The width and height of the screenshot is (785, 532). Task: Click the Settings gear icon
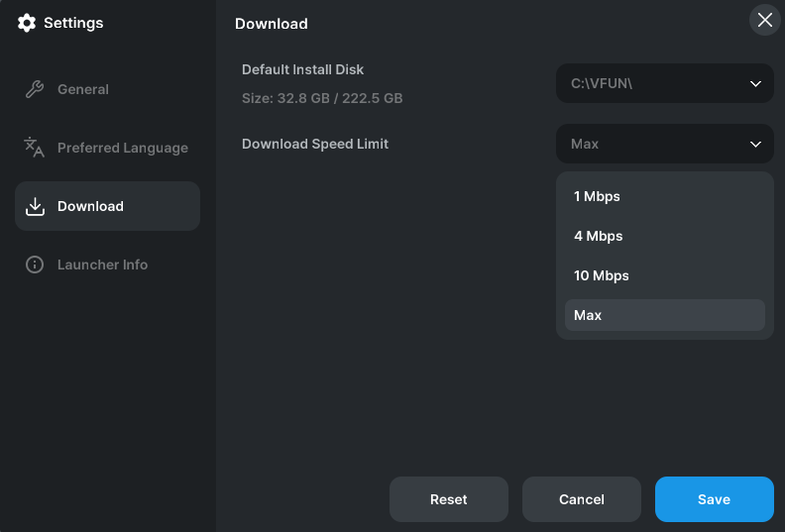[27, 23]
